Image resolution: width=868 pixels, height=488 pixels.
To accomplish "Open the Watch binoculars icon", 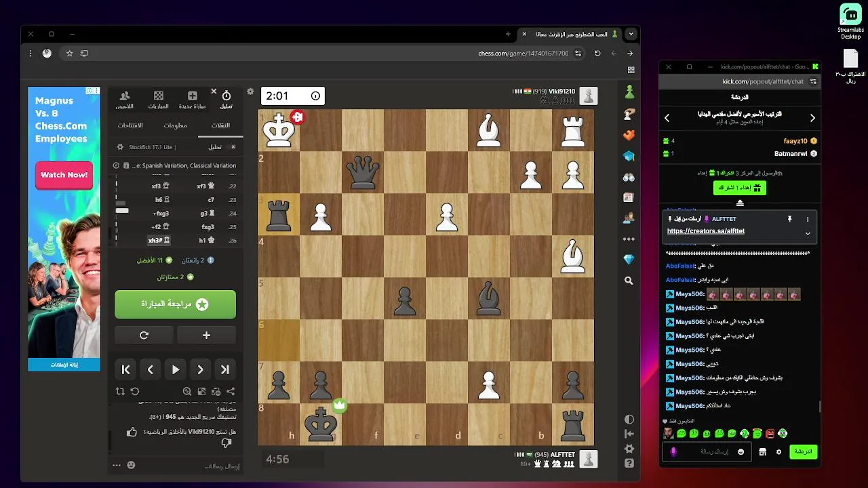I will coord(629,177).
